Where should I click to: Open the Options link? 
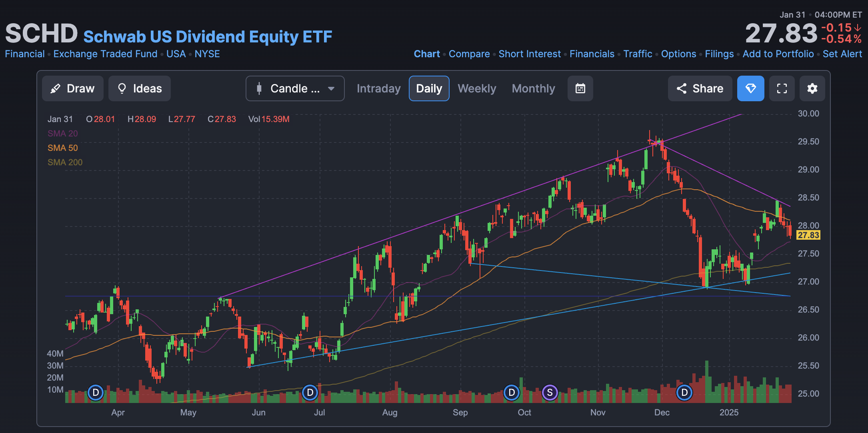[x=678, y=54]
